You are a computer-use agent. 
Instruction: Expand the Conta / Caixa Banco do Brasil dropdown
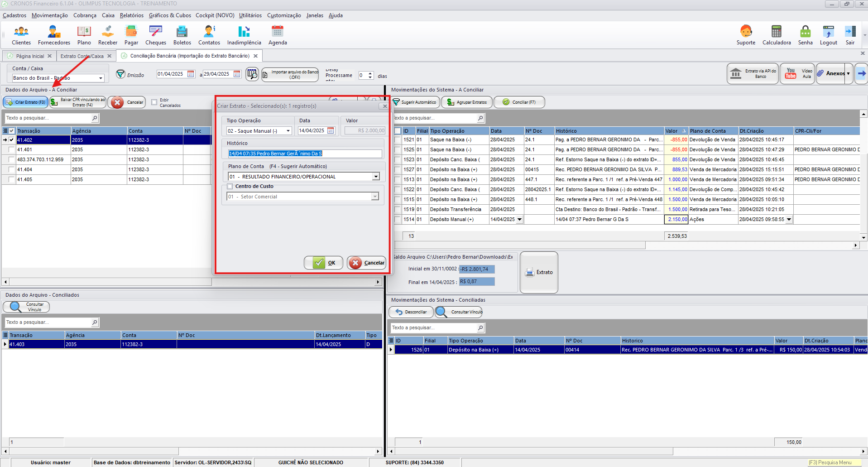click(x=101, y=78)
